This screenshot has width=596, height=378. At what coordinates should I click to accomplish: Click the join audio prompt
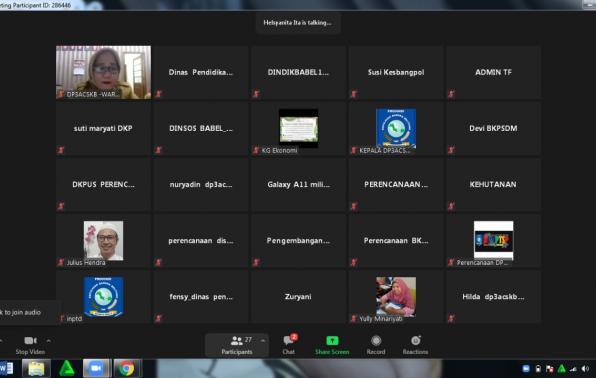pyautogui.click(x=21, y=312)
